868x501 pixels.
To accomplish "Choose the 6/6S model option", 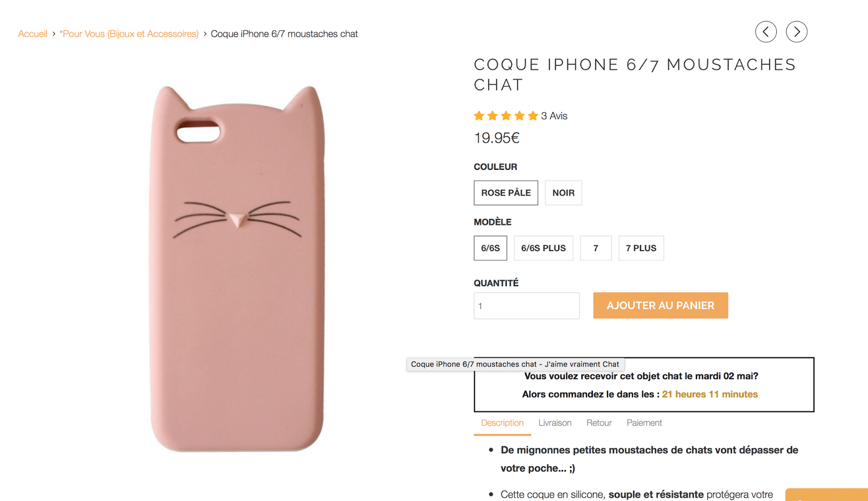I will [x=490, y=248].
